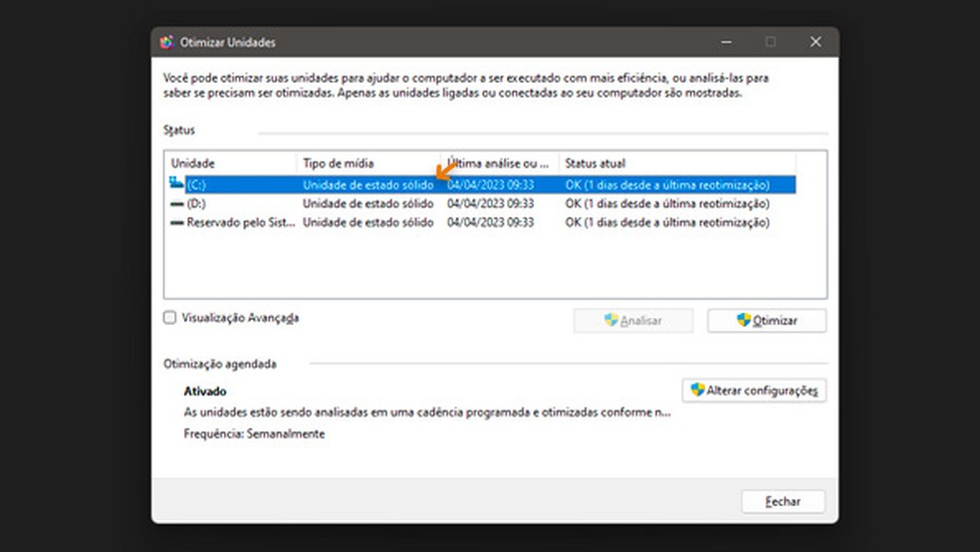Click media type cell of the (C:) row

tap(368, 185)
